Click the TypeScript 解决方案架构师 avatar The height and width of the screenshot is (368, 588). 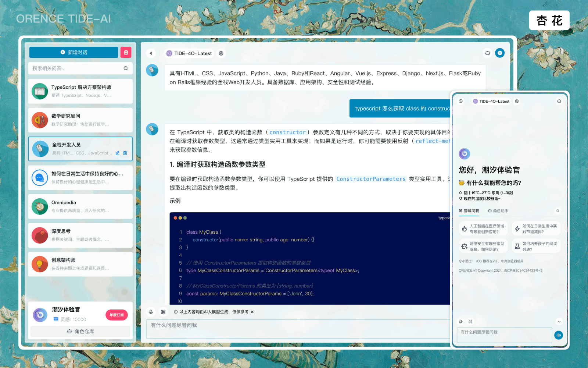tap(40, 91)
